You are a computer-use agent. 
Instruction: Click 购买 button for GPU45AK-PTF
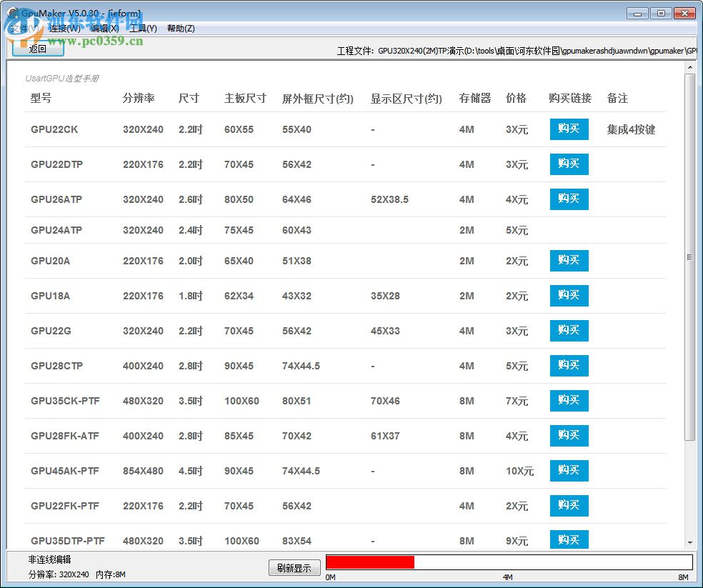tap(569, 471)
